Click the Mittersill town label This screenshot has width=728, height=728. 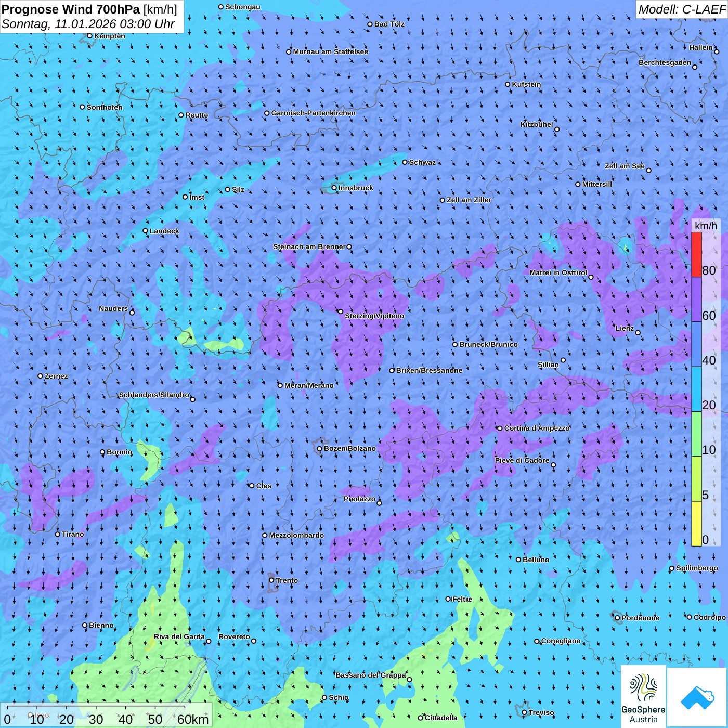click(x=597, y=184)
